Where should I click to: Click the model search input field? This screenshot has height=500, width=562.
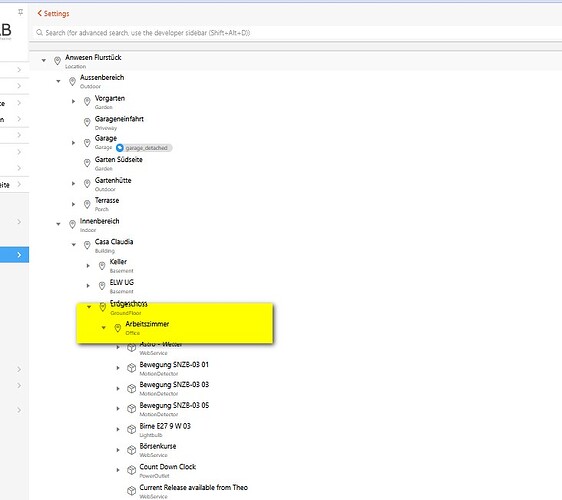(297, 33)
